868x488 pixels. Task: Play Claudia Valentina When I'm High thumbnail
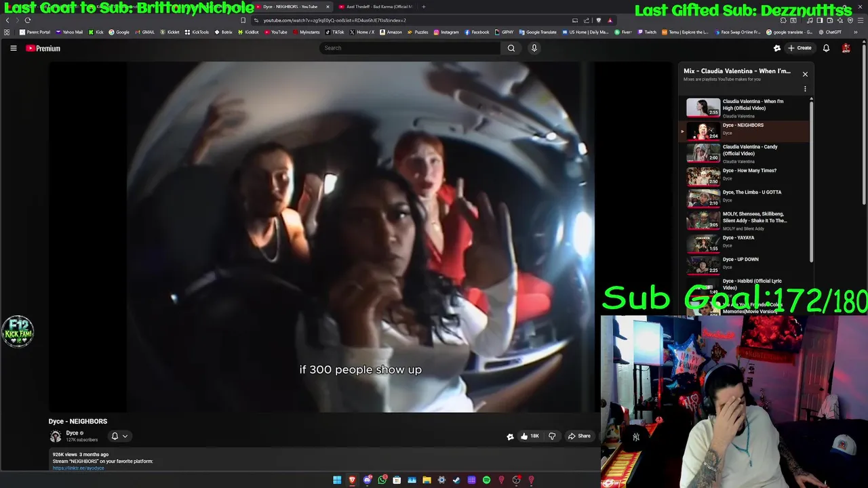[703, 108]
